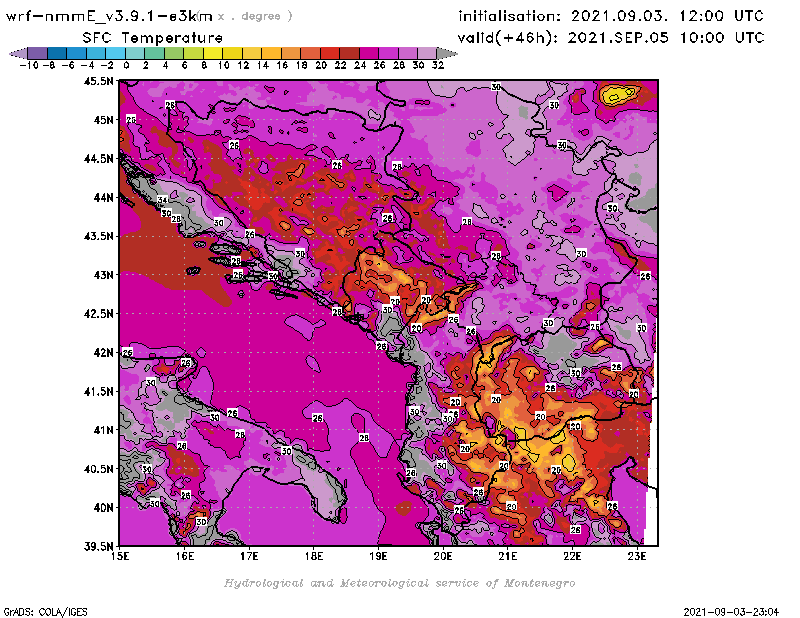
Task: Click the gray above-32 arrow of colorbar
Action: (447, 54)
